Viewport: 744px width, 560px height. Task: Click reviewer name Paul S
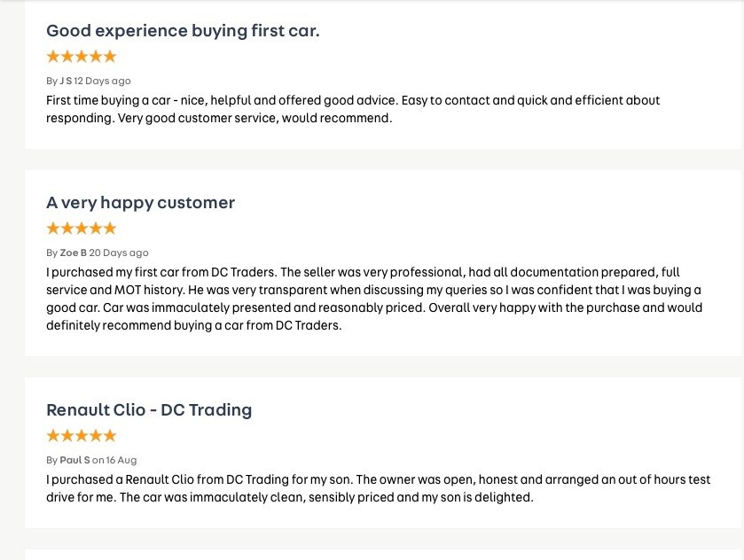74,460
